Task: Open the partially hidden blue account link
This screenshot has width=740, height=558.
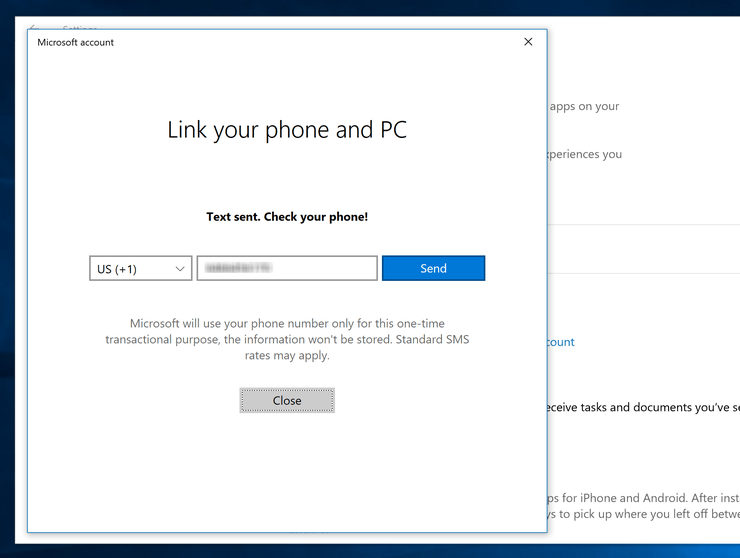Action: click(x=561, y=342)
